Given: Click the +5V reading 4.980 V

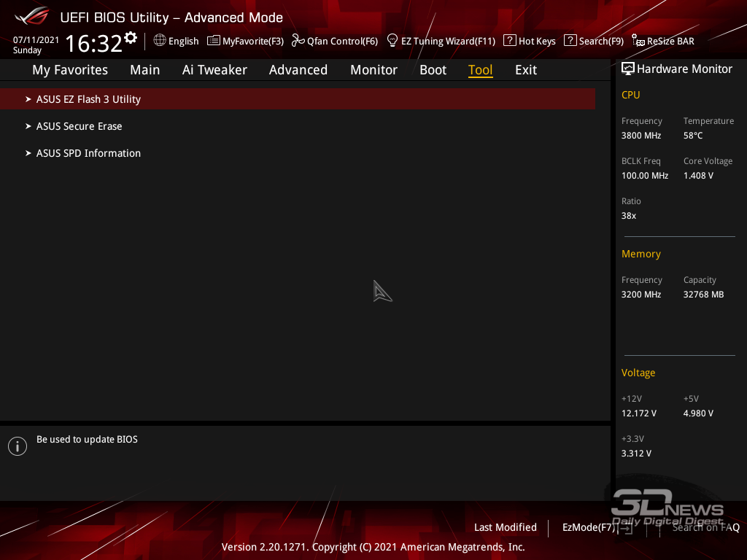Looking at the screenshot, I should [698, 413].
